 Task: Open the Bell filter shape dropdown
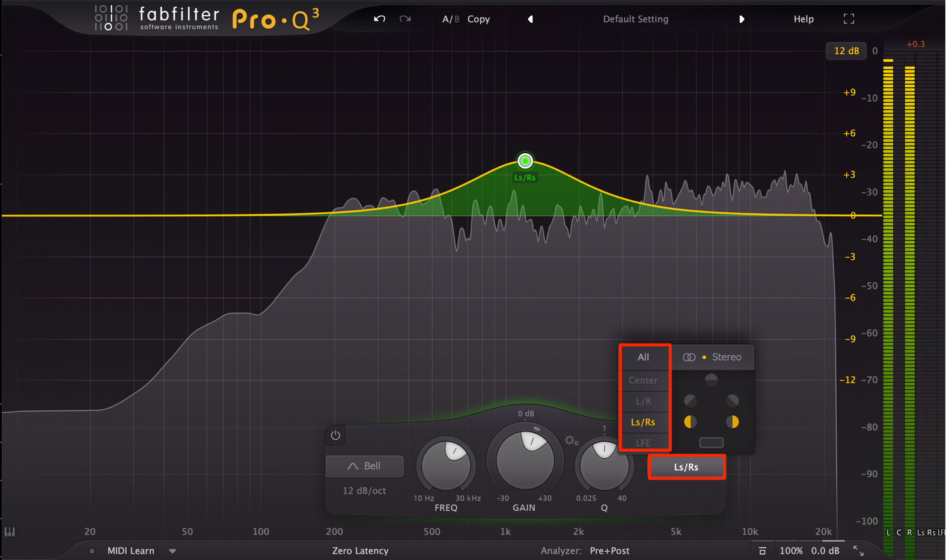[x=364, y=466]
